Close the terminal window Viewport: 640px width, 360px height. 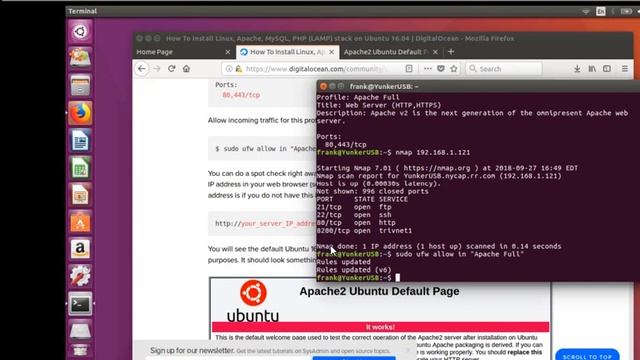(x=323, y=86)
